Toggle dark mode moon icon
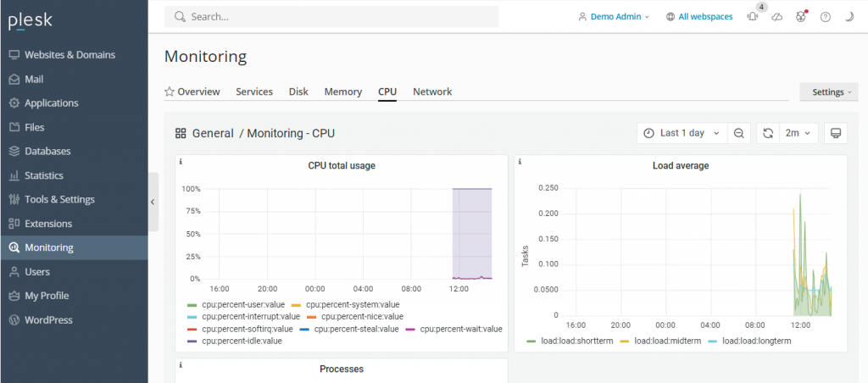This screenshot has width=868, height=383. pos(849,17)
